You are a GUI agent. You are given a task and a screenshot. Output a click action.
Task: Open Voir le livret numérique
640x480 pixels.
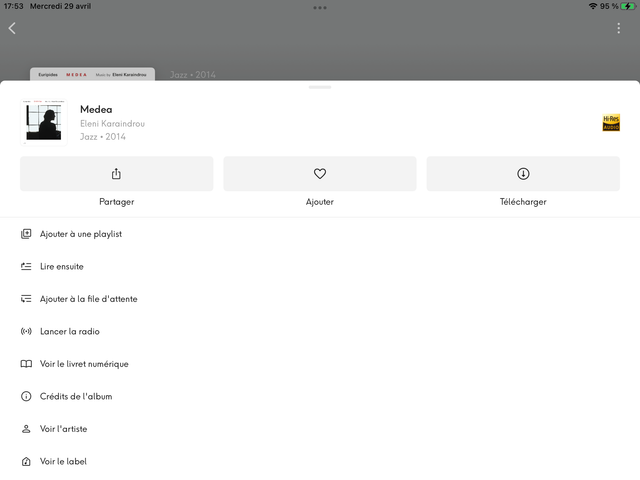(84, 364)
